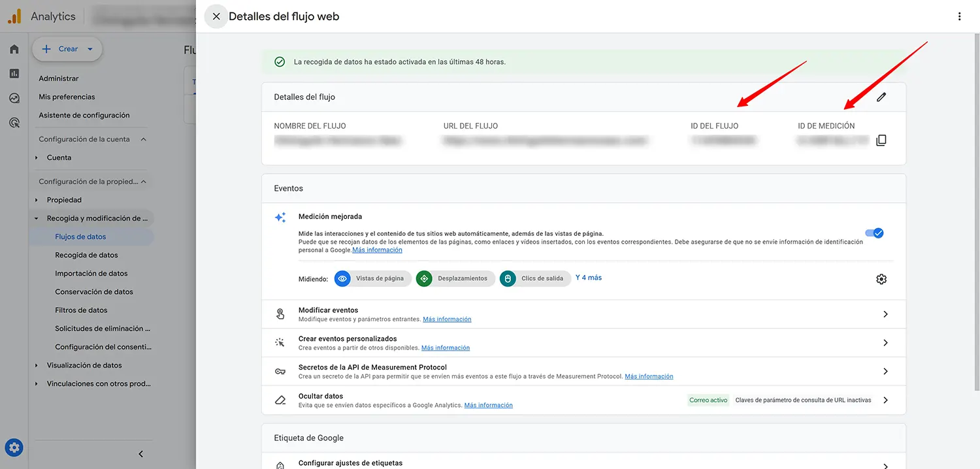Open the three-dot options menu top right

click(959, 15)
